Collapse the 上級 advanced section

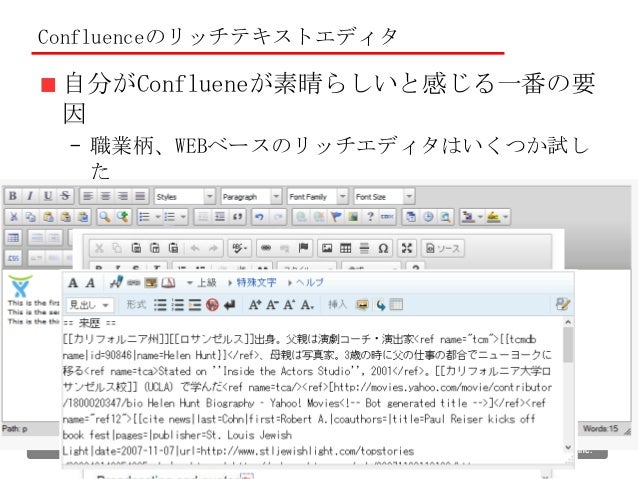point(201,283)
